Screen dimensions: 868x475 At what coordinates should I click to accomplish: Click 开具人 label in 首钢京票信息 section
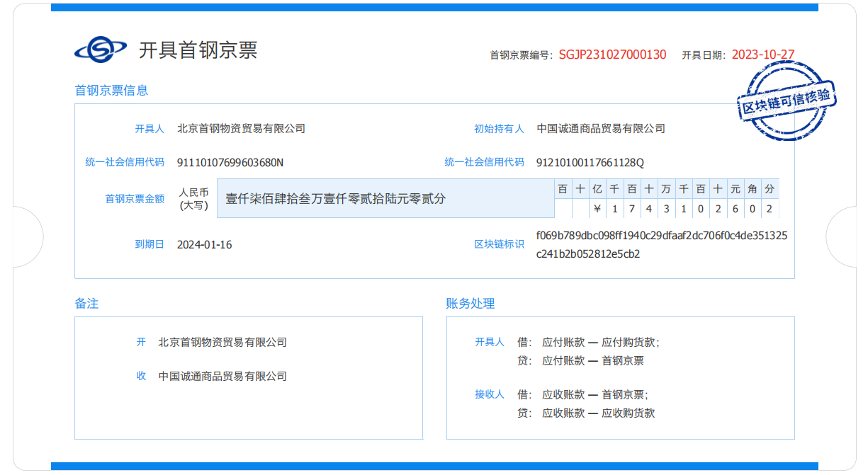(x=150, y=129)
